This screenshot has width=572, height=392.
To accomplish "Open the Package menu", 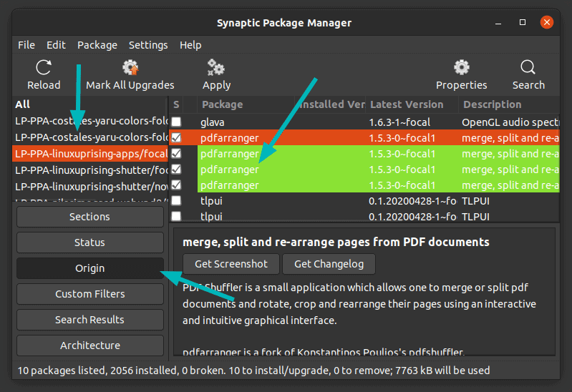I will point(97,45).
